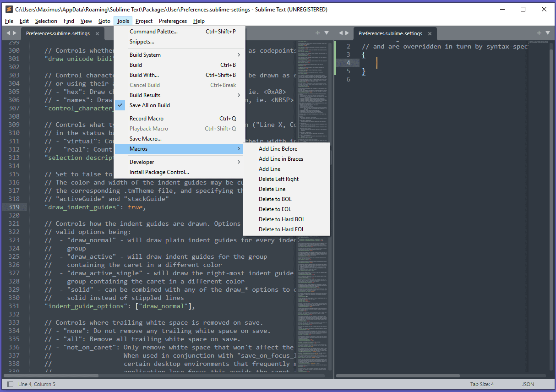The height and width of the screenshot is (392, 556).
Task: Open JSON syntax selector in status bar
Action: click(x=528, y=384)
